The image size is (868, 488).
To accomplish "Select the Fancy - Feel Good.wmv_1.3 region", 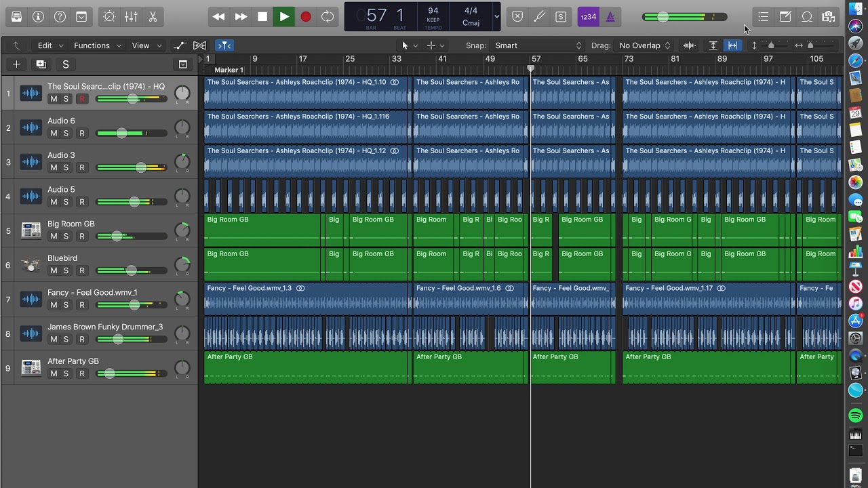I will click(x=307, y=299).
